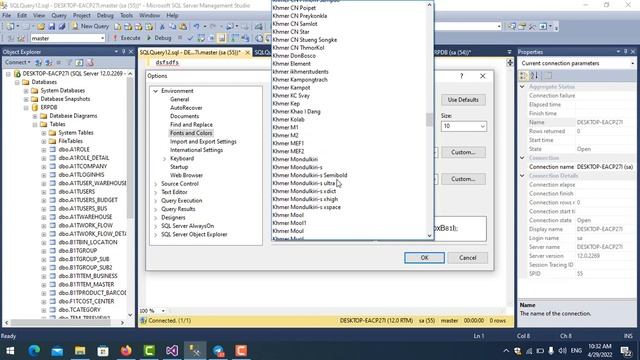Select Find and Replace in Options tree
Image resolution: width=640 pixels, height=360 pixels.
tap(191, 124)
